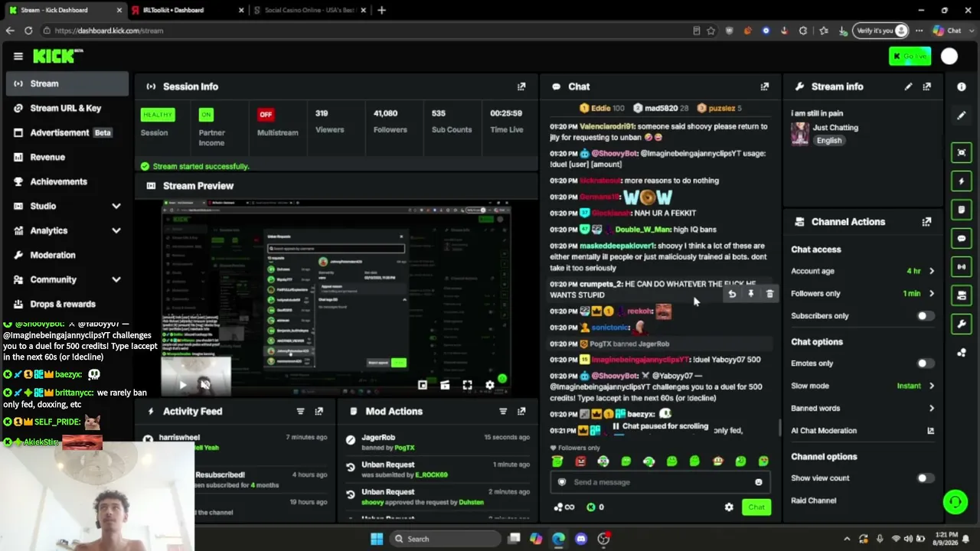Open Microsoft Edge from the taskbar

coord(558,539)
